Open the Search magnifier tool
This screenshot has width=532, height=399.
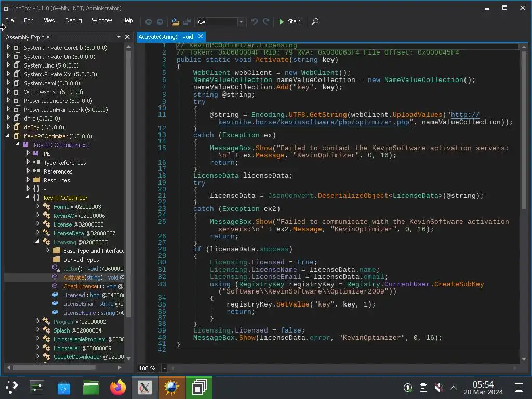coord(315,22)
